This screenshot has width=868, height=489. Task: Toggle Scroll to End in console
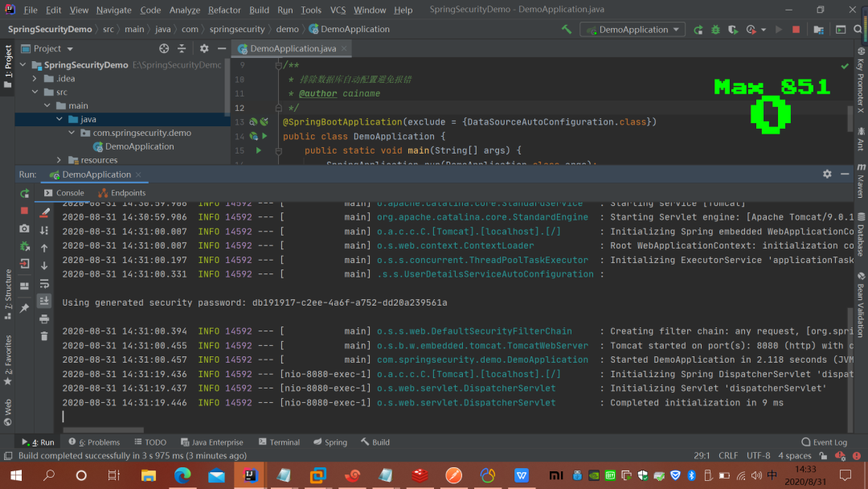tap(44, 301)
